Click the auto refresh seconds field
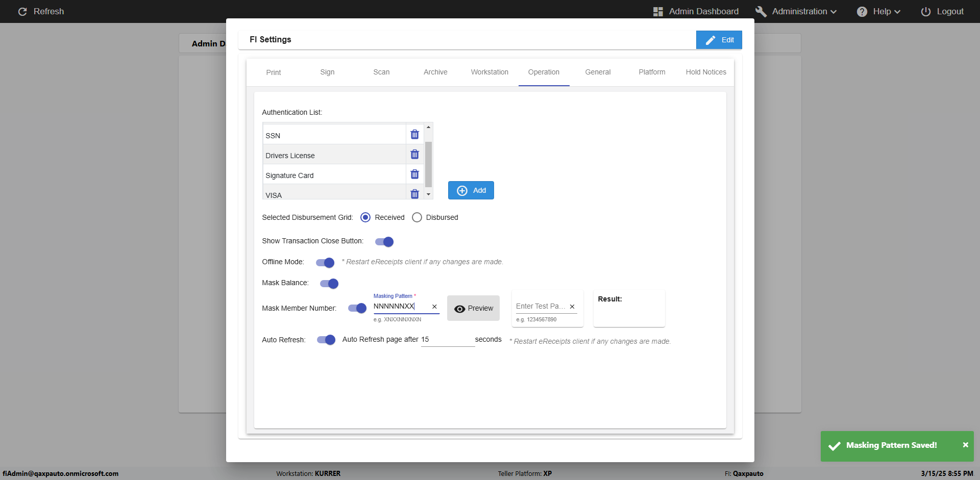The image size is (980, 480). (x=448, y=340)
